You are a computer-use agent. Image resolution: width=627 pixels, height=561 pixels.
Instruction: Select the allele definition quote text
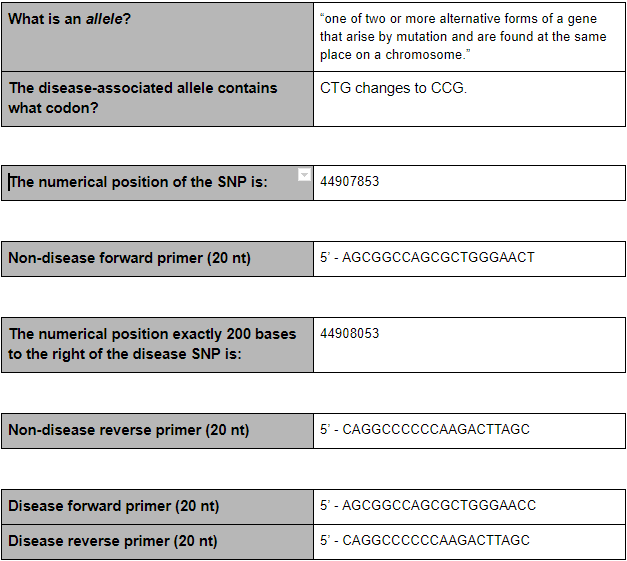tap(459, 37)
